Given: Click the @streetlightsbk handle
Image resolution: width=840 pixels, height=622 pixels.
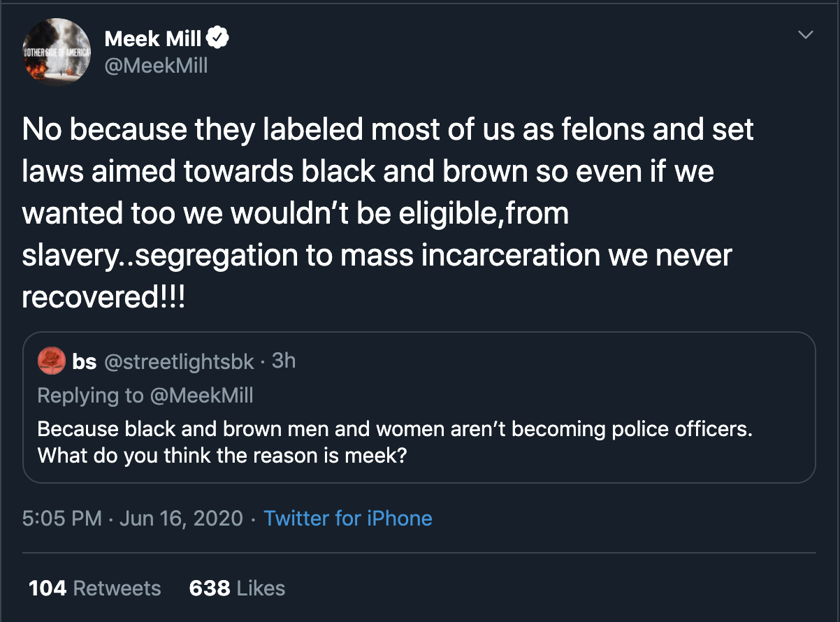Looking at the screenshot, I should tap(179, 361).
